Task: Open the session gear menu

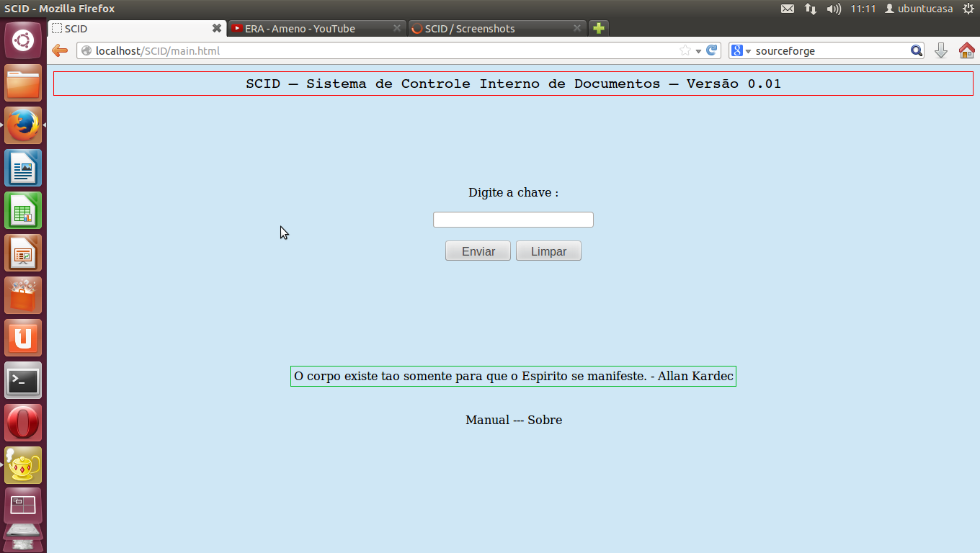Action: click(x=968, y=9)
